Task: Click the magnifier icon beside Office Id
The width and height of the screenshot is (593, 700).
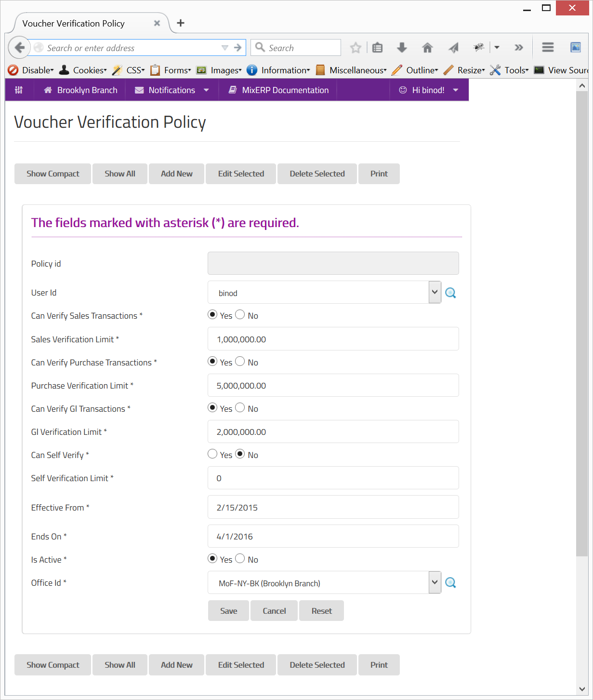Action: (x=450, y=583)
